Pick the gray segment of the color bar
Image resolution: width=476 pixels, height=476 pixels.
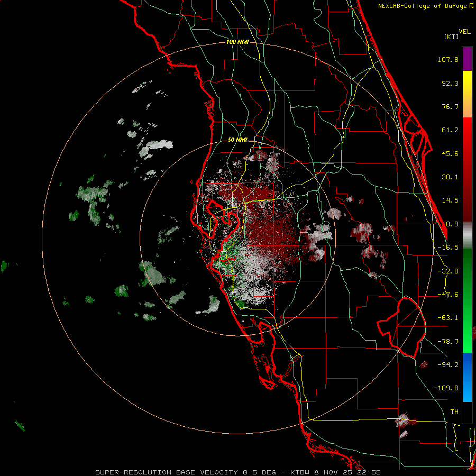467,235
